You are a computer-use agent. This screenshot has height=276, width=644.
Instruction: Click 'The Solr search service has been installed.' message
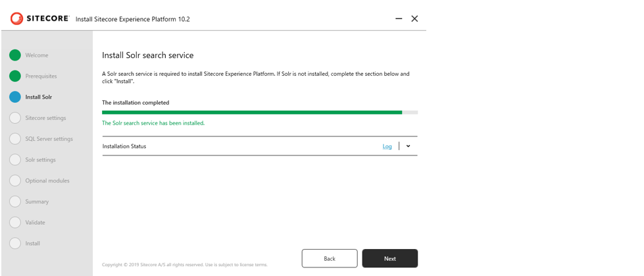tap(153, 123)
